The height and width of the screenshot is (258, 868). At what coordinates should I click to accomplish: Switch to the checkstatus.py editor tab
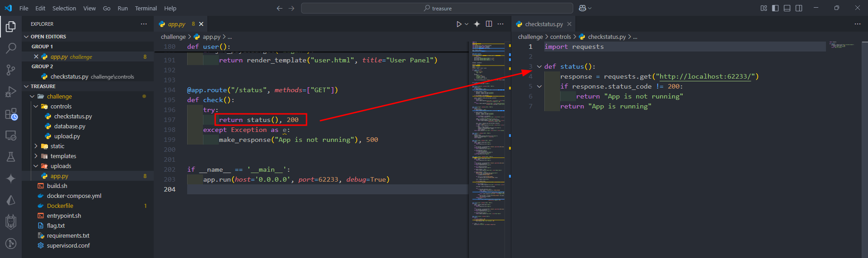click(544, 24)
